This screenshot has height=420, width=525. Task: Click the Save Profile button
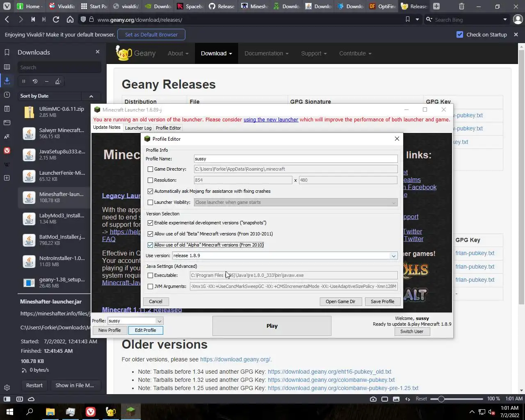point(382,301)
